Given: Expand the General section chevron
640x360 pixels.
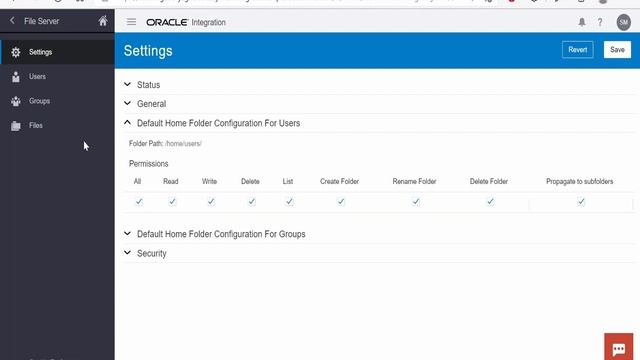Looking at the screenshot, I should pyautogui.click(x=127, y=103).
